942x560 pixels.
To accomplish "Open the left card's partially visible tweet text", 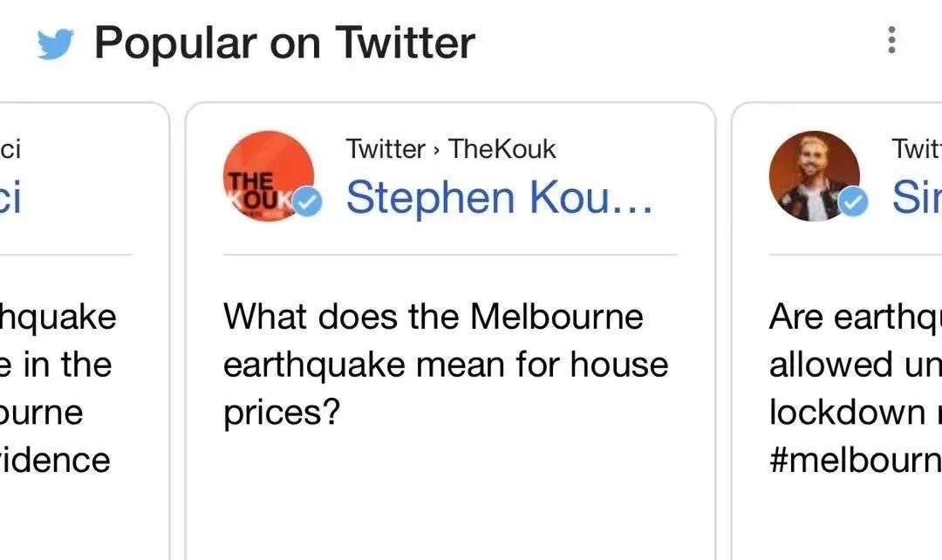I will click(56, 387).
